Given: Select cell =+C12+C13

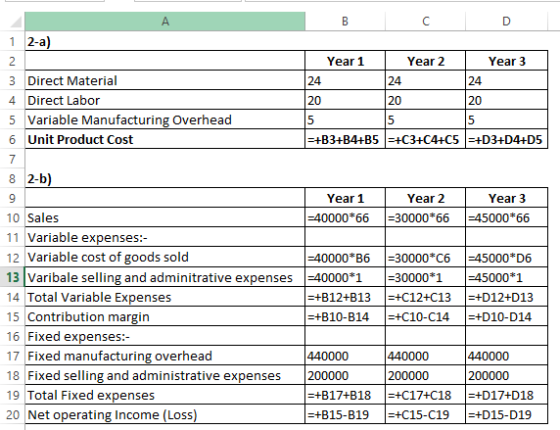Looking at the screenshot, I should 425,297.
